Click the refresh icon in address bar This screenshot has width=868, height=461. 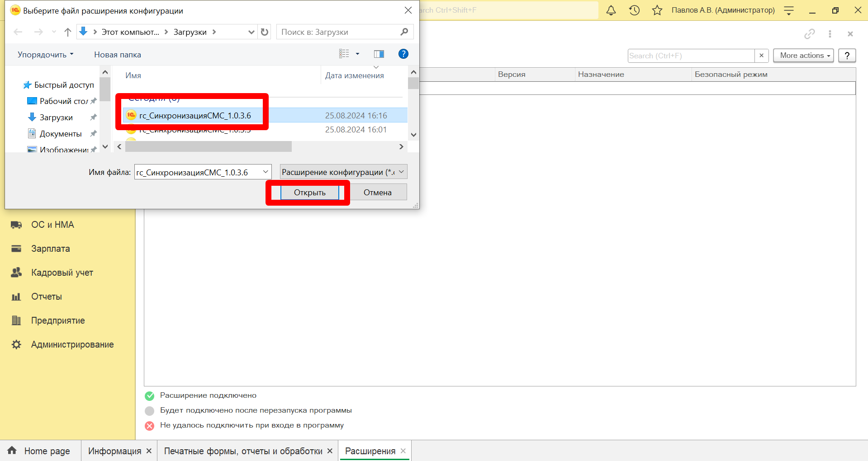[265, 32]
